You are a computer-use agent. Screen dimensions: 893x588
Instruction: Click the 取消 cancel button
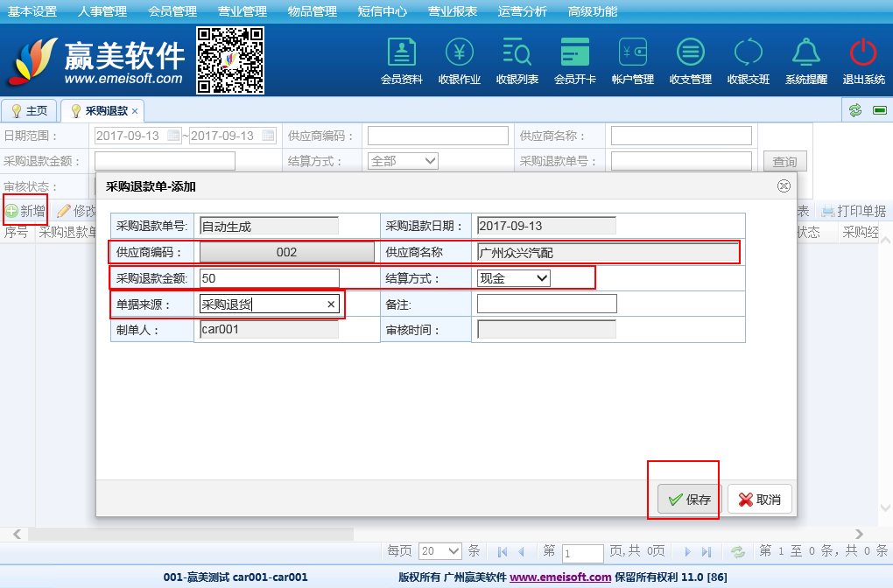pos(759,500)
